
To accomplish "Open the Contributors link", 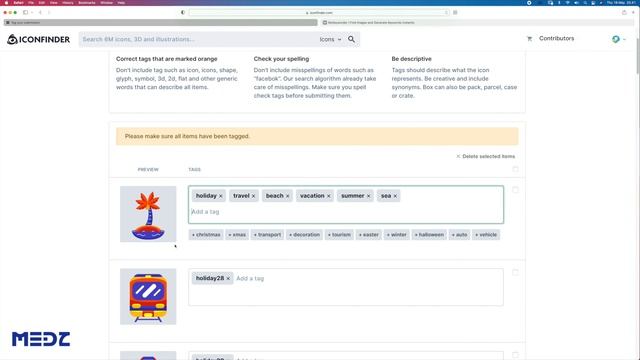I will pyautogui.click(x=556, y=38).
